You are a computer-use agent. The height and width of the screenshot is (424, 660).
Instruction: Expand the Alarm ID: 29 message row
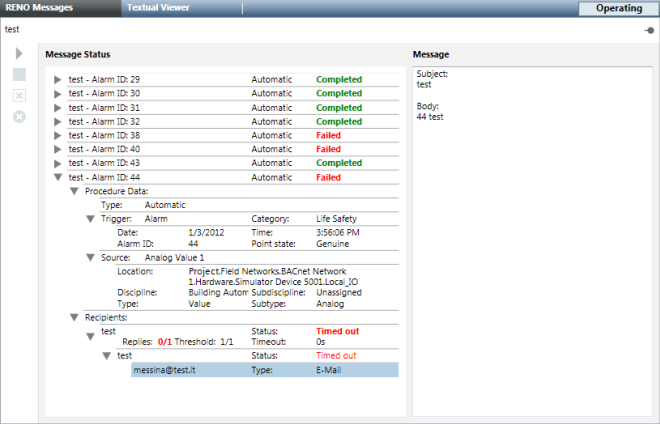(57, 79)
